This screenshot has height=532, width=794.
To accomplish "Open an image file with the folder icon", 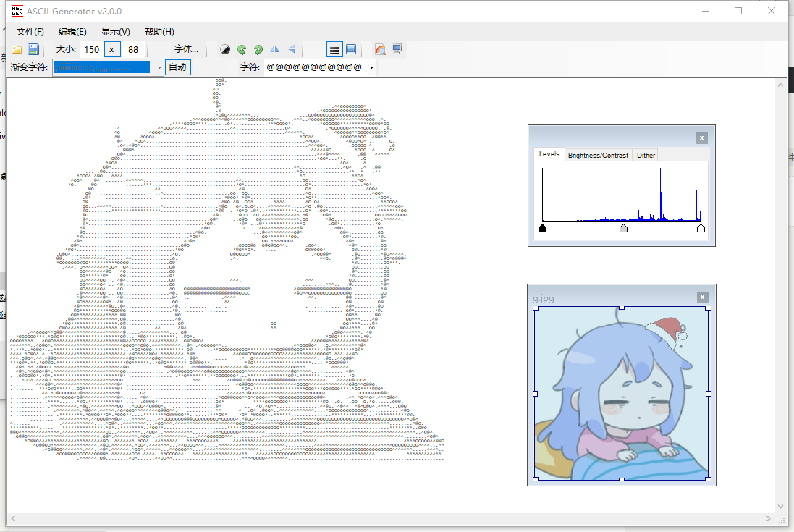I will [17, 50].
